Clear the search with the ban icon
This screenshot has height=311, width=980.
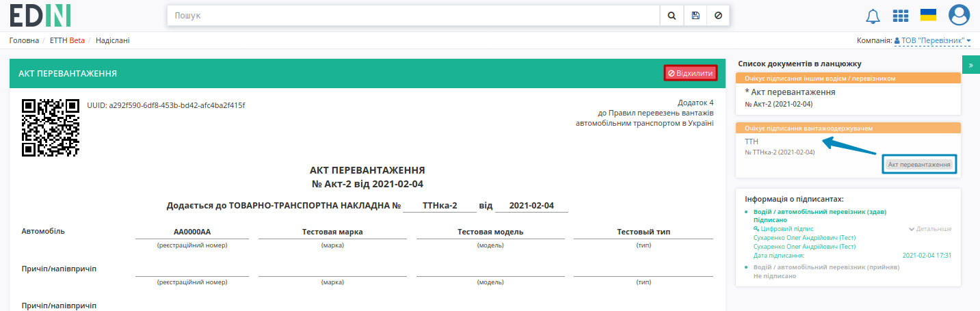[x=717, y=15]
